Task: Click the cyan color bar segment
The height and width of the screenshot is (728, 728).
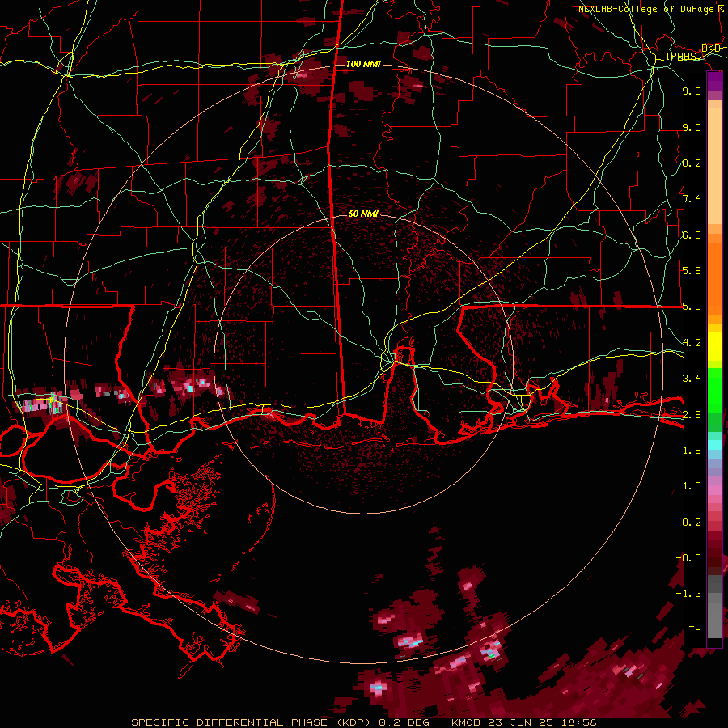Action: coord(714,445)
